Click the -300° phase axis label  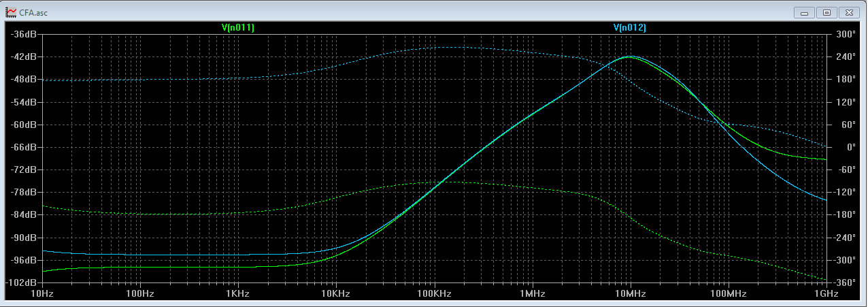(x=844, y=260)
